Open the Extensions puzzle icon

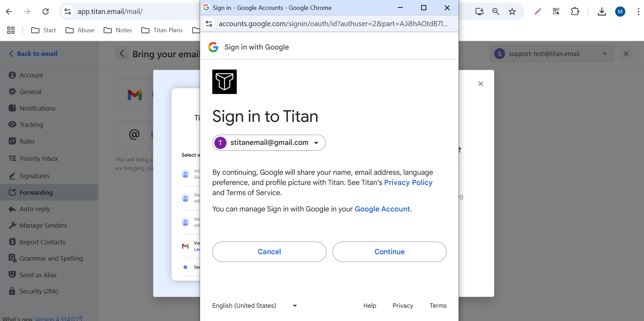pyautogui.click(x=575, y=12)
